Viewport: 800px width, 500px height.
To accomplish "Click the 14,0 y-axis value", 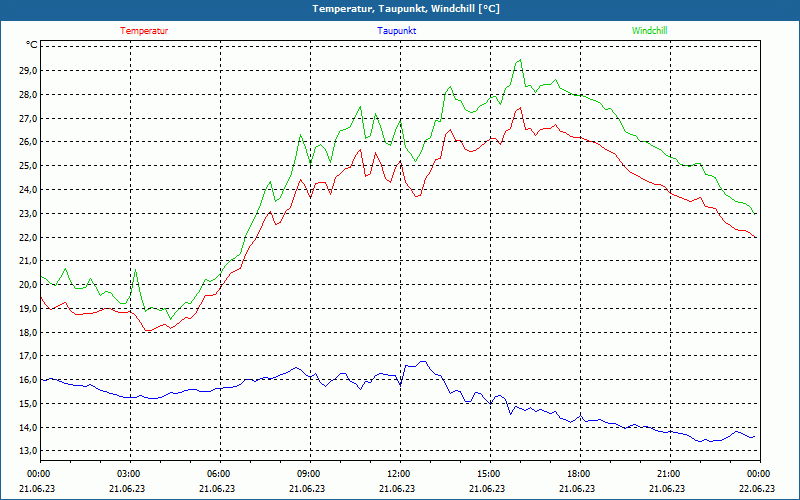I will (x=29, y=428).
